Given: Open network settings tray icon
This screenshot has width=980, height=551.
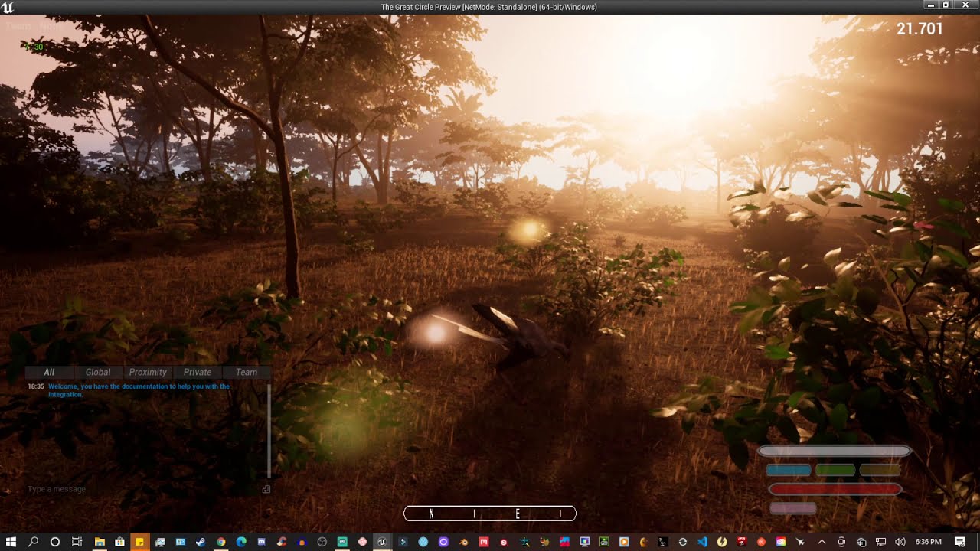Looking at the screenshot, I should tap(880, 542).
